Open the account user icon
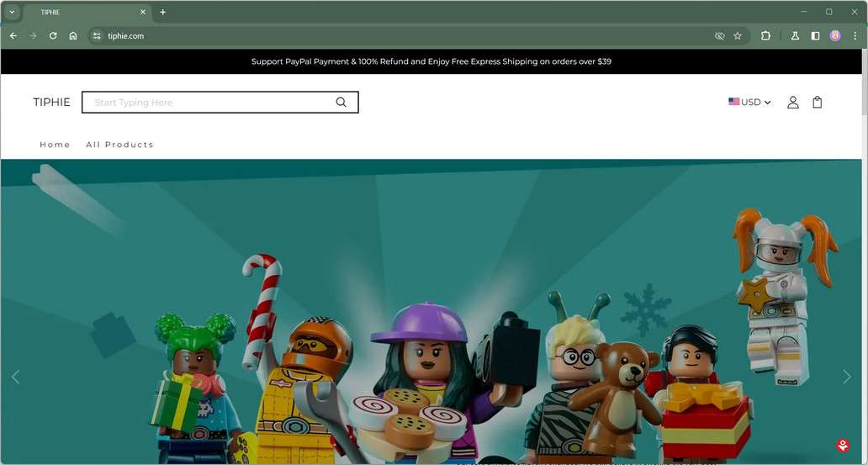This screenshot has width=868, height=465. coord(792,103)
